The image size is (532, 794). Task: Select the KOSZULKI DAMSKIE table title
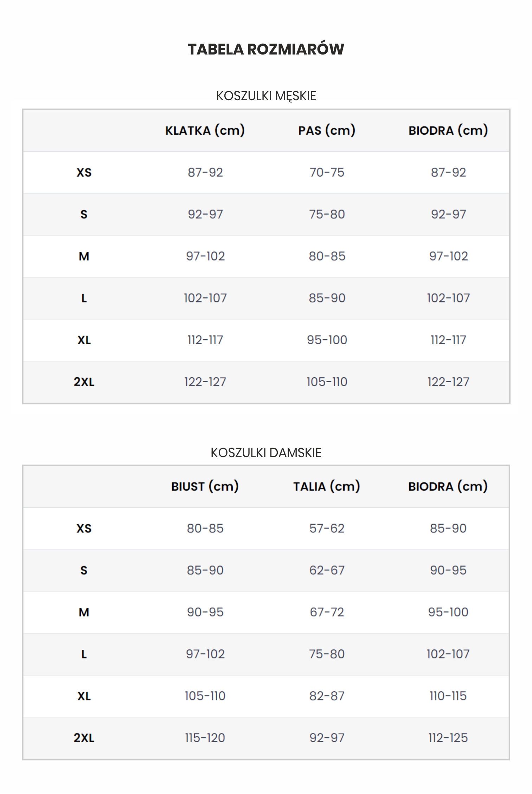tap(266, 452)
